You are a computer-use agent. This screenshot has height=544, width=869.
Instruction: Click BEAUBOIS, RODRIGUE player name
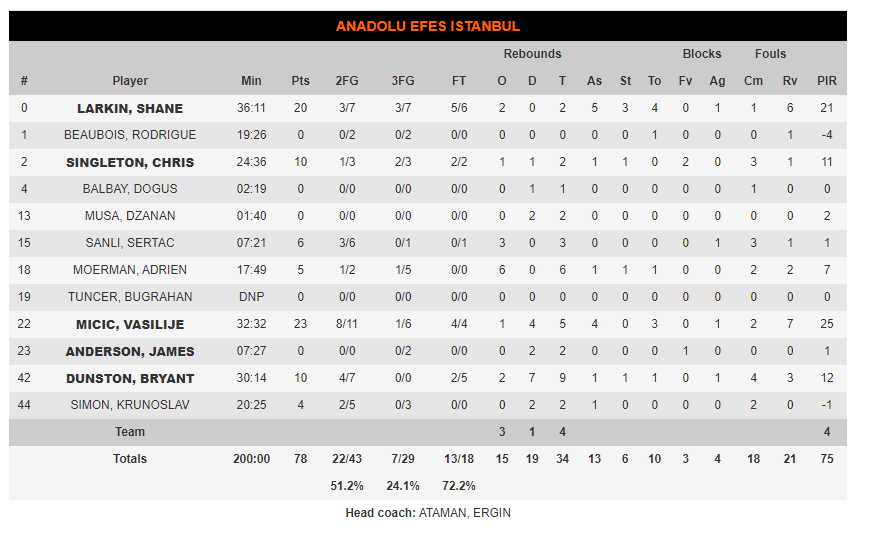point(130,135)
